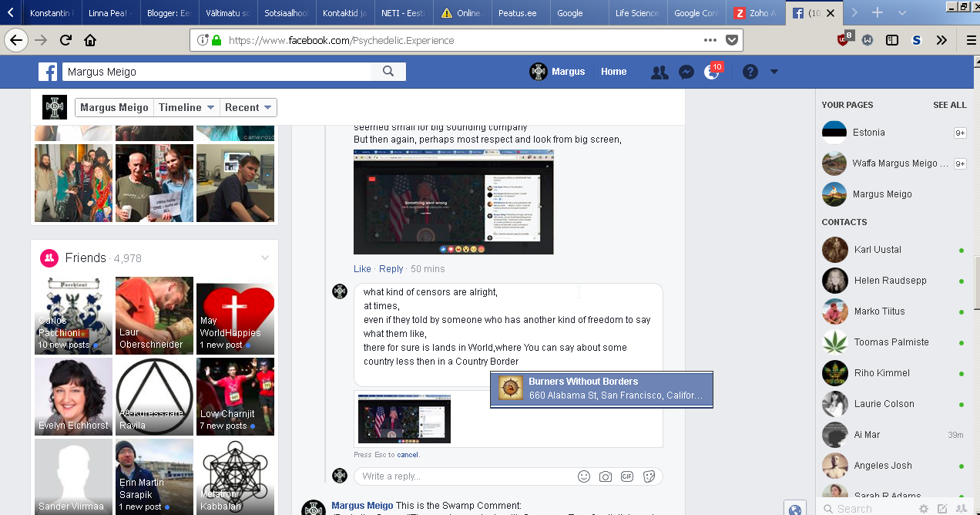Open attached small screenshot in edited comment
Image resolution: width=980 pixels, height=515 pixels.
click(x=404, y=419)
